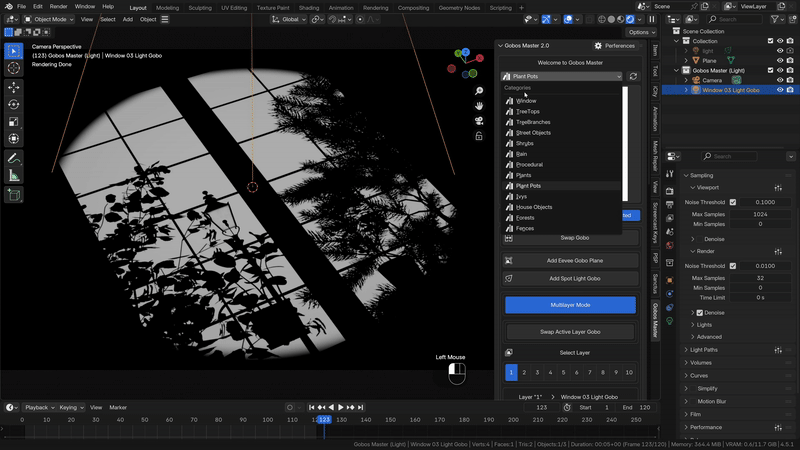The width and height of the screenshot is (800, 450).
Task: Select the Move tool in toolbar
Action: point(14,87)
